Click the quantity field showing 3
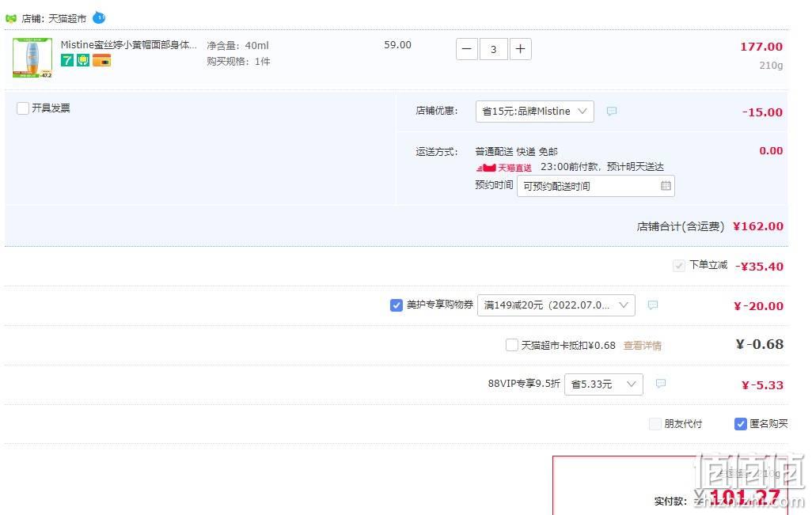The width and height of the screenshot is (812, 515). coord(494,49)
